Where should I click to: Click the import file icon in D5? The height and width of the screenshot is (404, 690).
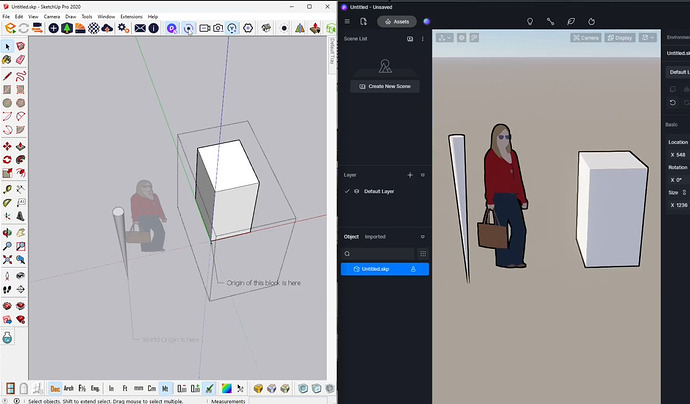point(363,21)
